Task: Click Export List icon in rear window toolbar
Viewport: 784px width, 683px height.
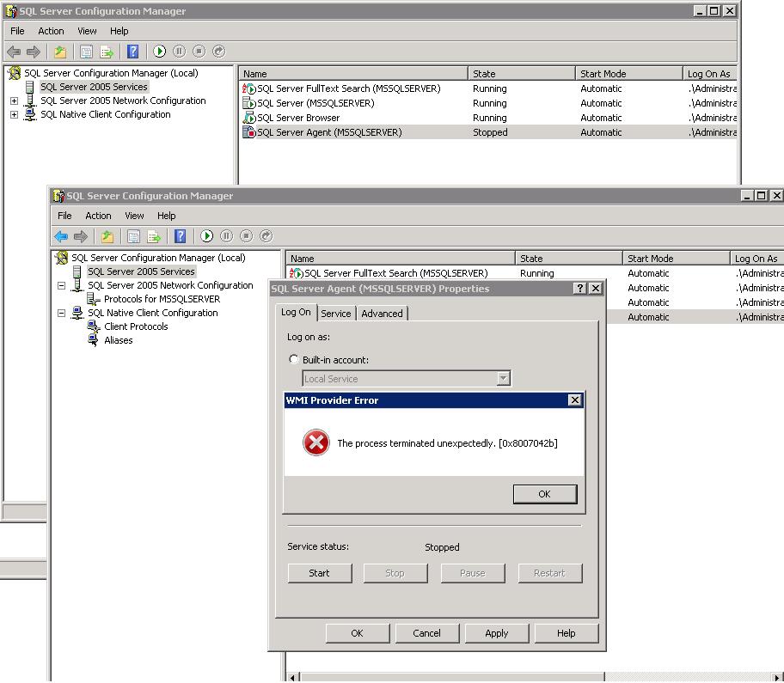Action: 107,52
